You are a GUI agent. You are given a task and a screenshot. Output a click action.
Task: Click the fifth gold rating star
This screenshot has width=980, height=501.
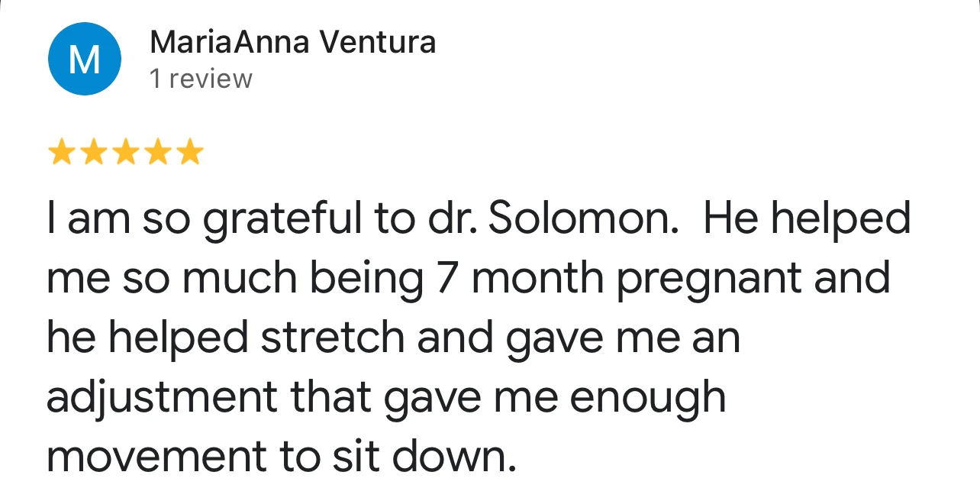(x=189, y=153)
